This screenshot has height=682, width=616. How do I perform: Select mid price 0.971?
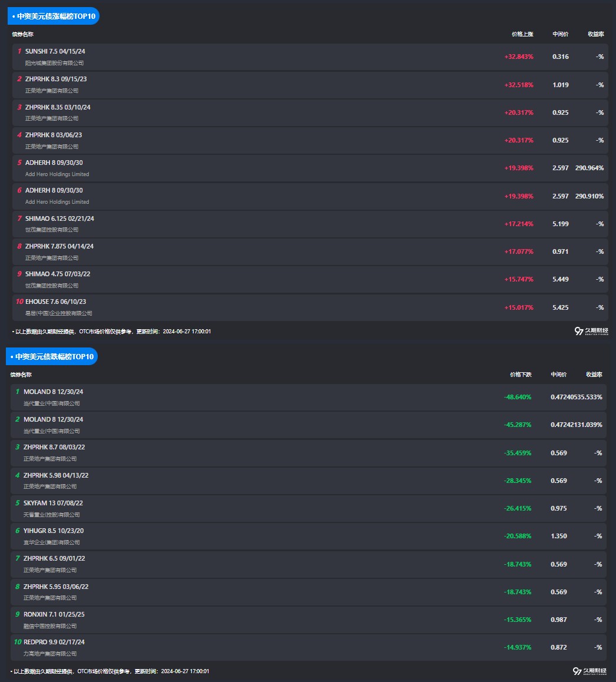[x=560, y=251]
